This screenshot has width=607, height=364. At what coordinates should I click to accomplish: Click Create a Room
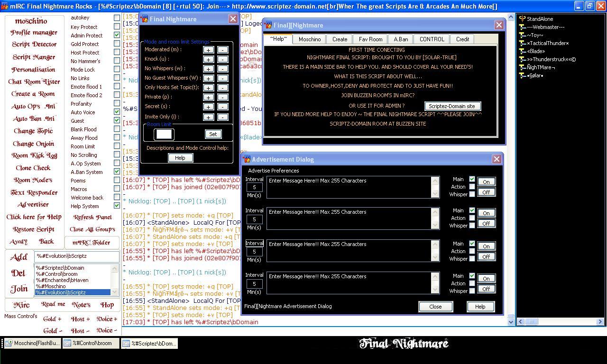pos(33,94)
